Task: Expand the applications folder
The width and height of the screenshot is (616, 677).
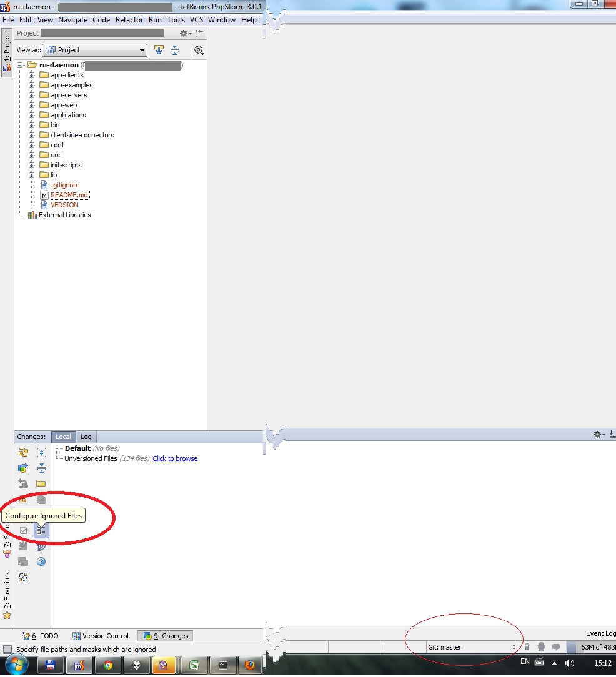Action: coord(31,116)
